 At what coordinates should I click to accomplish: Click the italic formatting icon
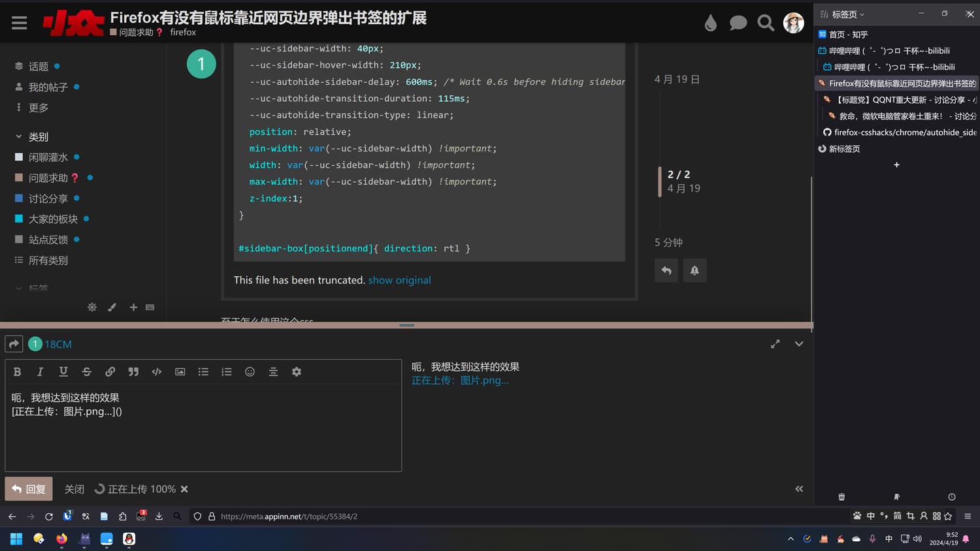[x=40, y=371]
